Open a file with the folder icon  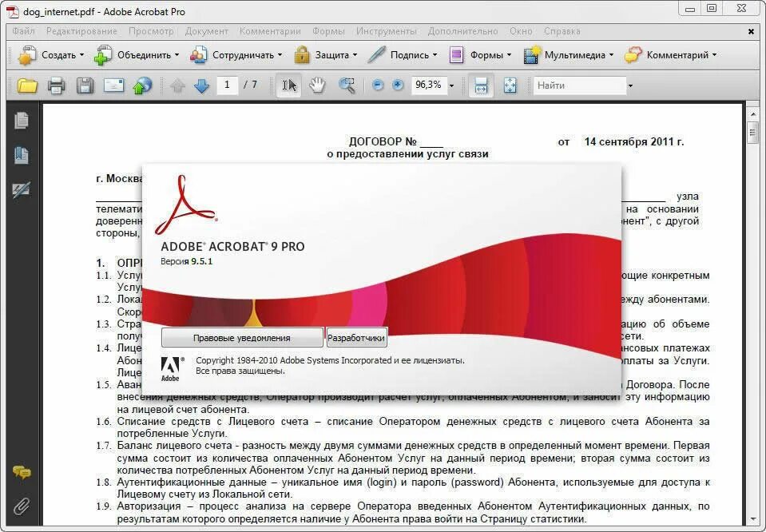tap(27, 85)
